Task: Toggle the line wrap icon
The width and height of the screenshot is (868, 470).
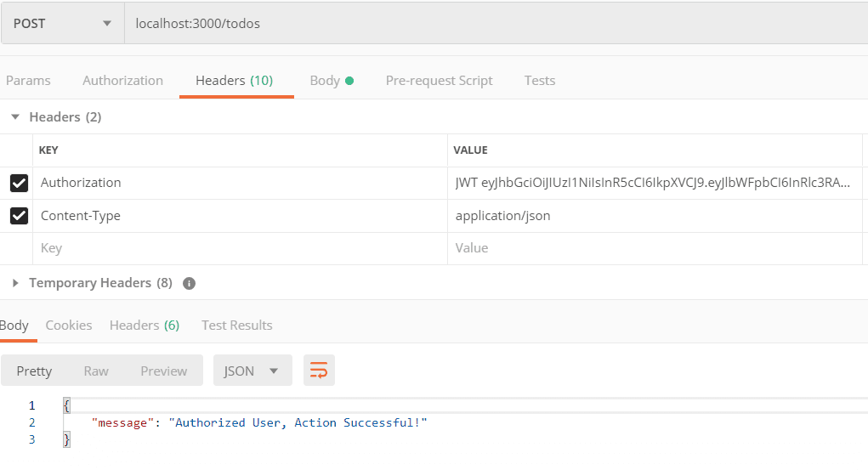Action: [319, 371]
